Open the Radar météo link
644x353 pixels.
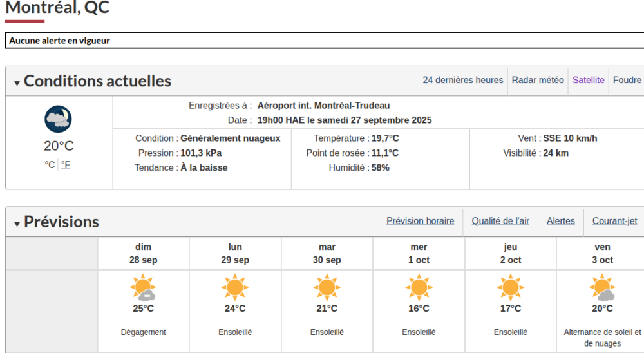[x=538, y=80]
